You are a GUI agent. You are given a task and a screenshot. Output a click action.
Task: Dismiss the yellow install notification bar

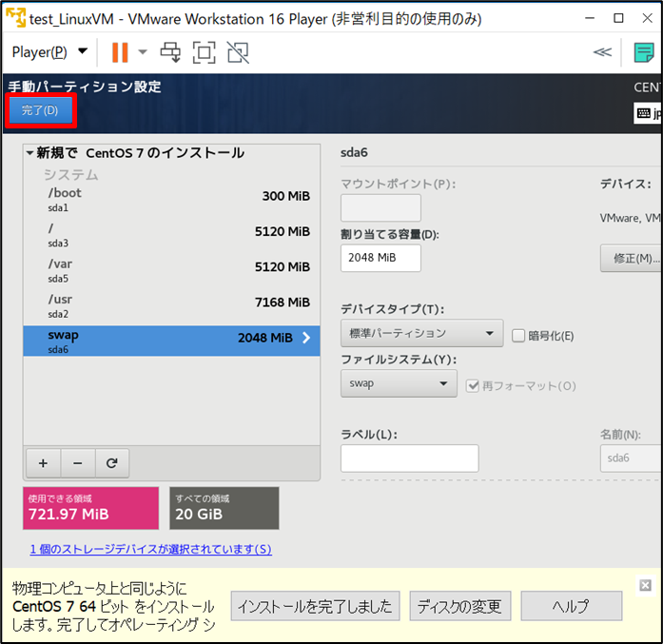coord(645,586)
